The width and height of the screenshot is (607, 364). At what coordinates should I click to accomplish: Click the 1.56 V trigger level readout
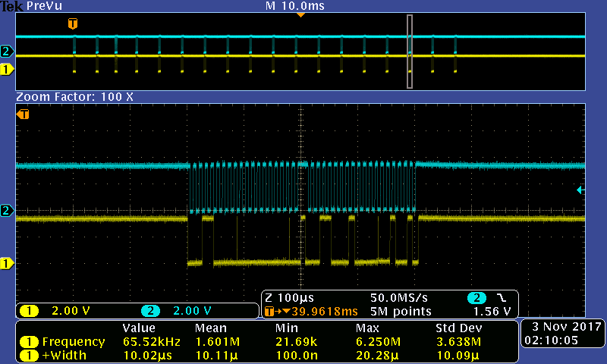[x=492, y=312]
